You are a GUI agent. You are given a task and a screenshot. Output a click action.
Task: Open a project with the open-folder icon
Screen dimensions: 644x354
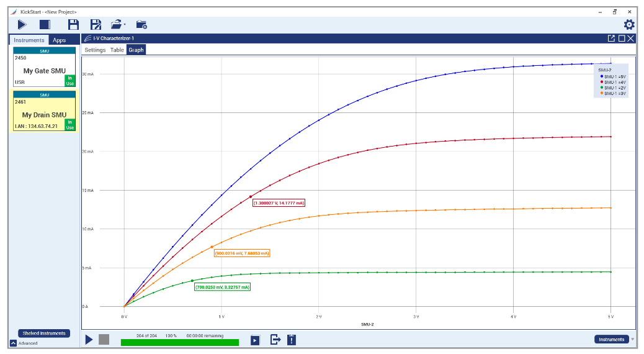116,25
